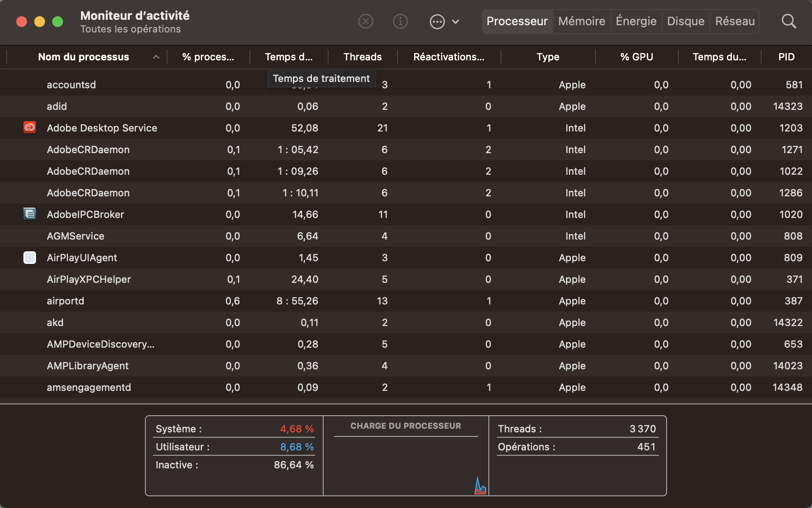Click the quit process X icon

pyautogui.click(x=365, y=21)
